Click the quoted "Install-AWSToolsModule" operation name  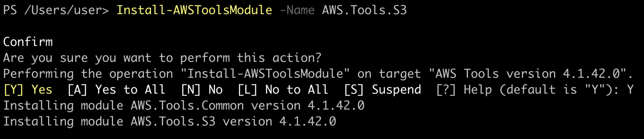(265, 74)
